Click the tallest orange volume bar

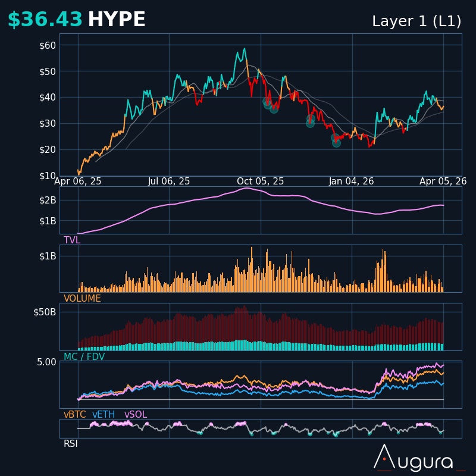(251, 248)
